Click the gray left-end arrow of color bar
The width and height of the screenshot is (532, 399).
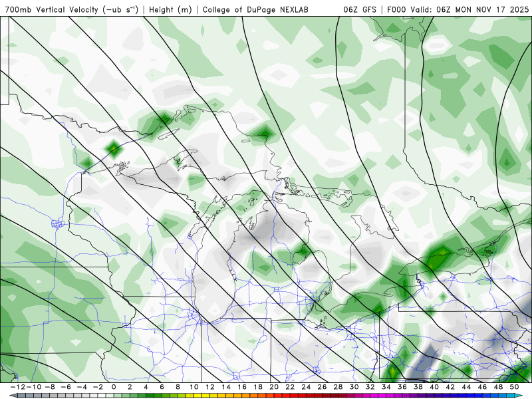[x=13, y=396]
